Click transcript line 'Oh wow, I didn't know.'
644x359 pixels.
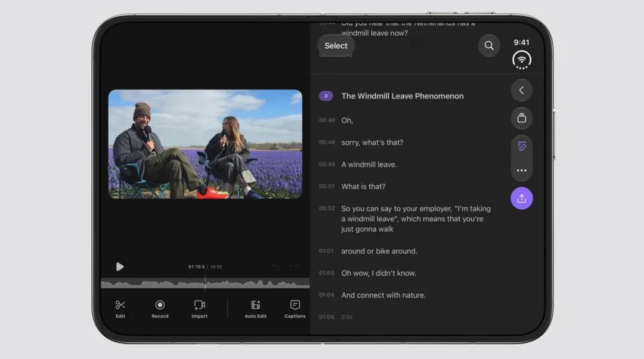(x=379, y=273)
